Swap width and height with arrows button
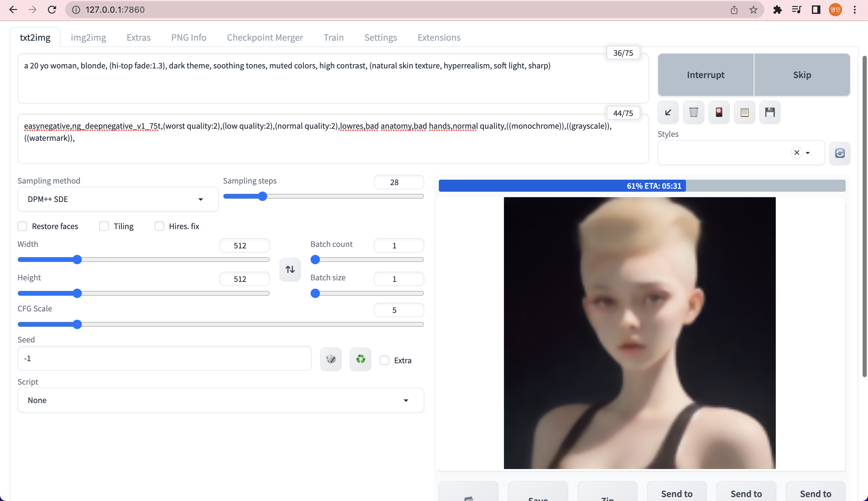 tap(290, 269)
